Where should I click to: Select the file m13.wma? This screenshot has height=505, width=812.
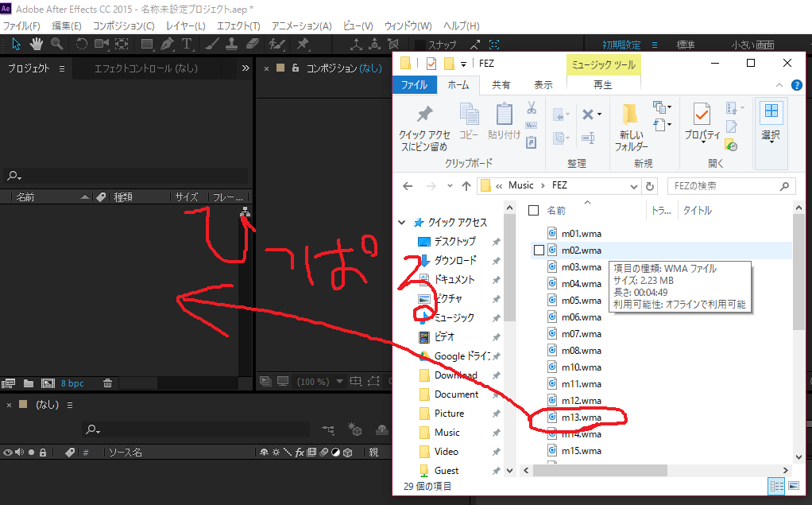click(581, 418)
